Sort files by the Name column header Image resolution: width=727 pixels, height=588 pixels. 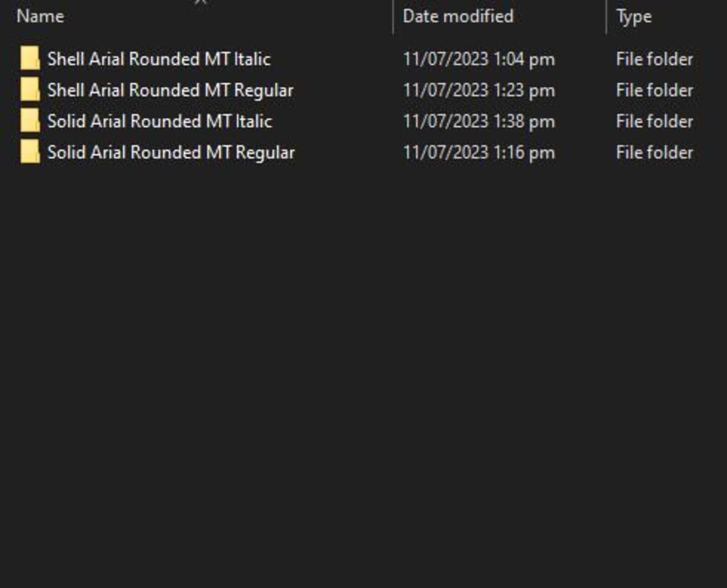(x=40, y=16)
